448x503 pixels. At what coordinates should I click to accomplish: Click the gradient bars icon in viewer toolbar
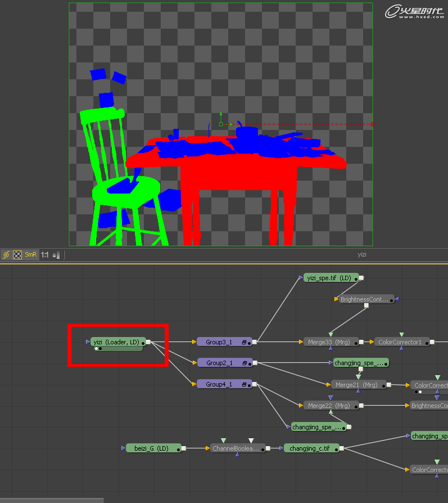56,255
